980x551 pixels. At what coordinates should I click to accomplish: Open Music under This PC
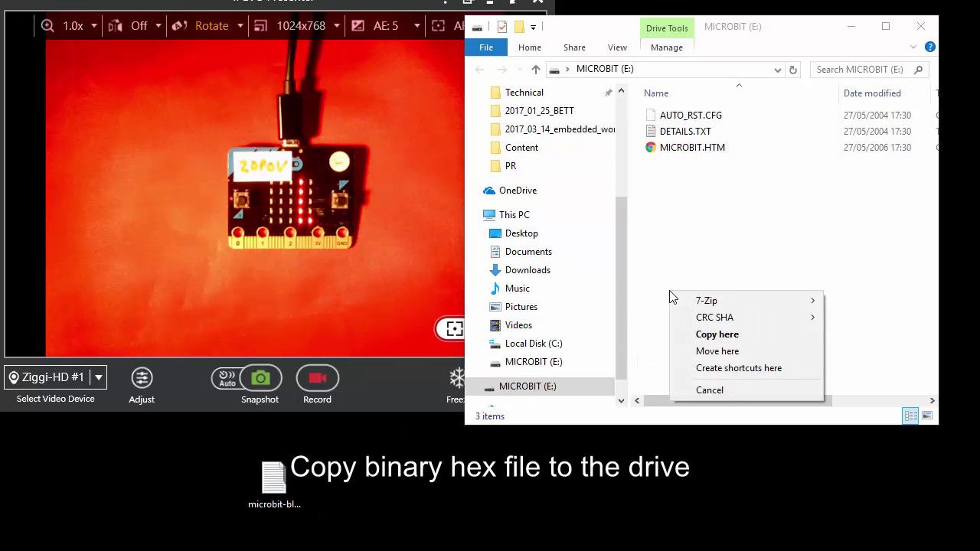(x=517, y=289)
